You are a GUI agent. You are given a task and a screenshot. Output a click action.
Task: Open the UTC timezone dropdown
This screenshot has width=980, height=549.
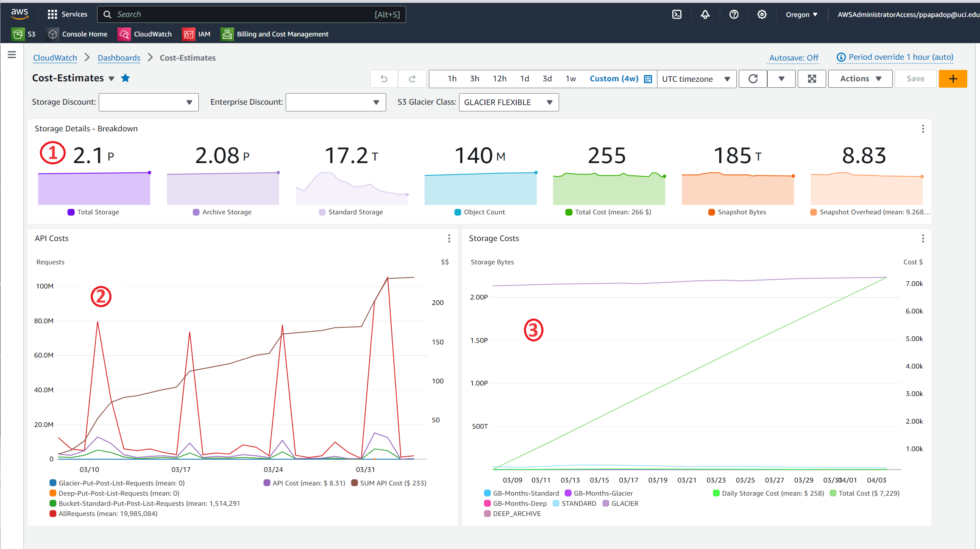click(x=697, y=79)
